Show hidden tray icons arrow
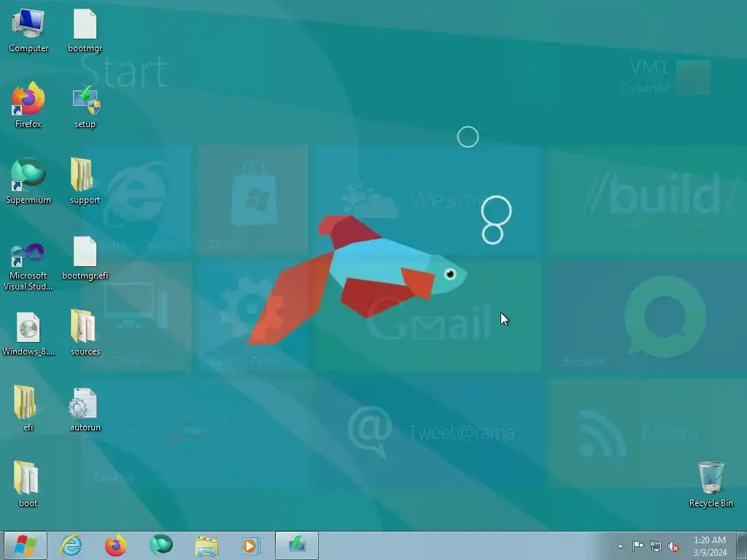 [620, 546]
